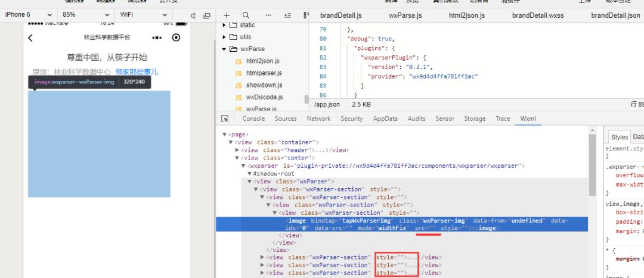Image resolution: width=644 pixels, height=278 pixels.
Task: Click the version value 0.2.1 in the editor
Action: [416, 67]
